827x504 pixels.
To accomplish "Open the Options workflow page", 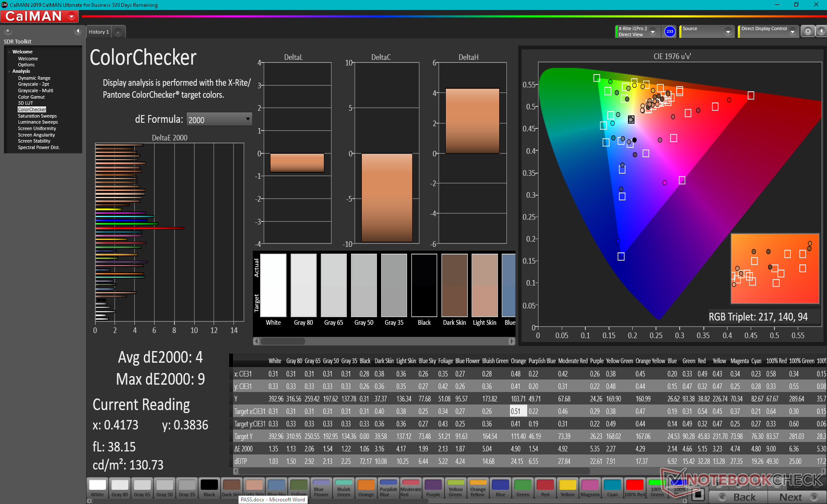I will click(x=26, y=65).
